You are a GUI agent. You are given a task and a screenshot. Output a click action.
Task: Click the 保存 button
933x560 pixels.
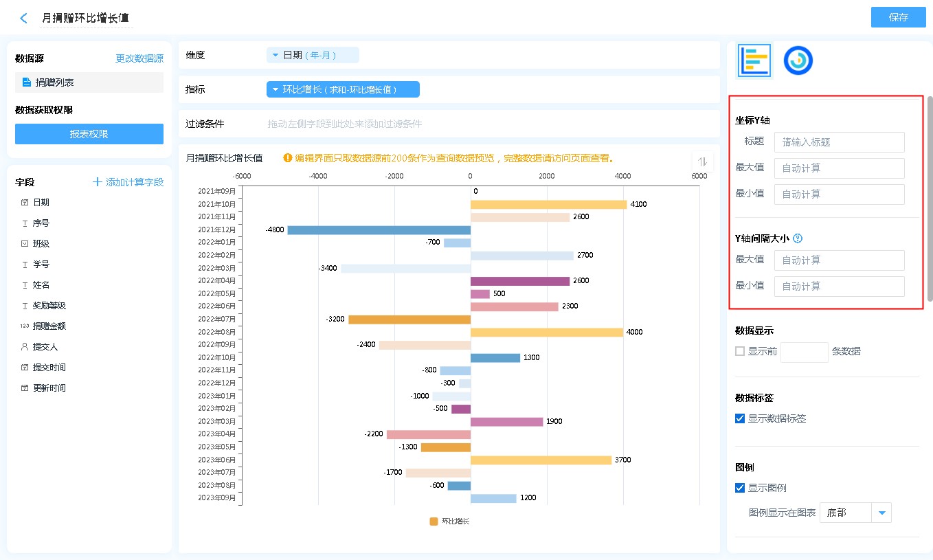(x=898, y=17)
